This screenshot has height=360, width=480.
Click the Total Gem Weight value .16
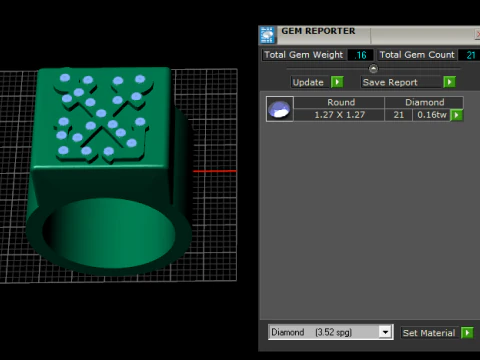360,55
